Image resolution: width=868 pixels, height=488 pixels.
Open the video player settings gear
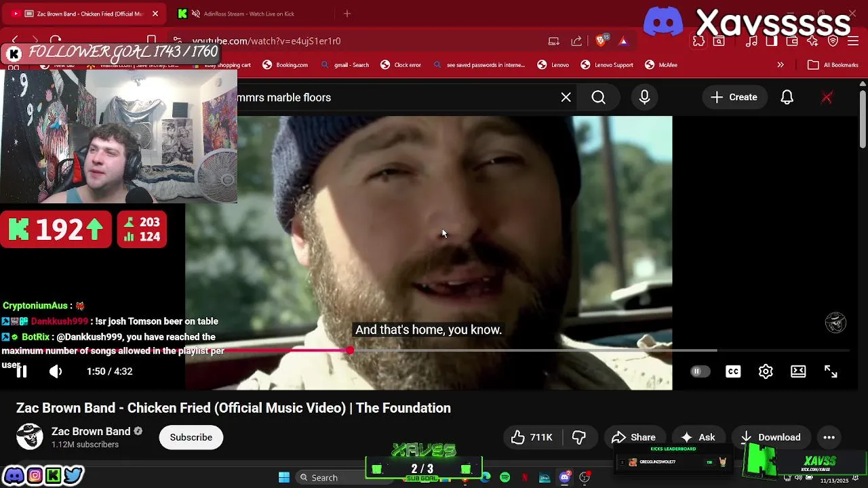tap(766, 371)
